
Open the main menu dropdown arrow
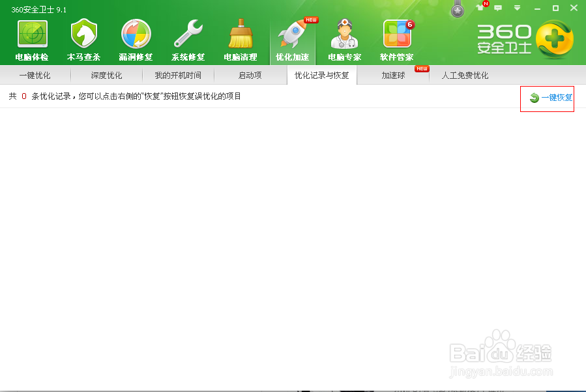click(x=518, y=7)
